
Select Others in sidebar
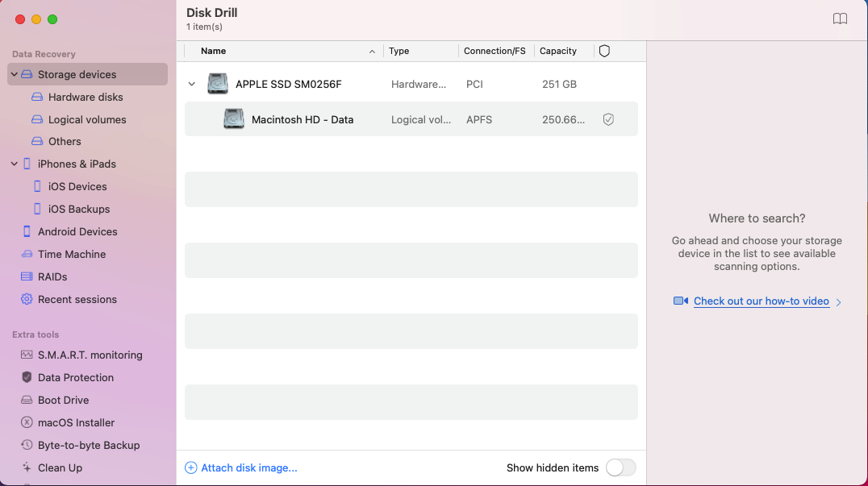[x=65, y=141]
